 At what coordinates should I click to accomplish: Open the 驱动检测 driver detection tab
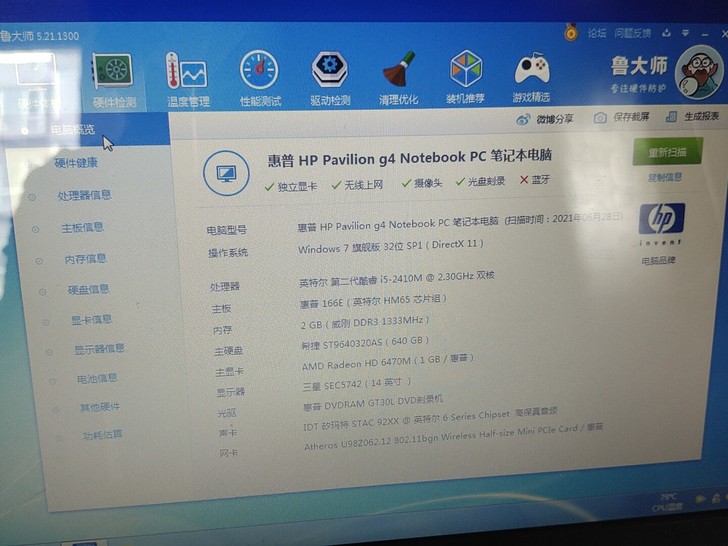click(x=330, y=78)
